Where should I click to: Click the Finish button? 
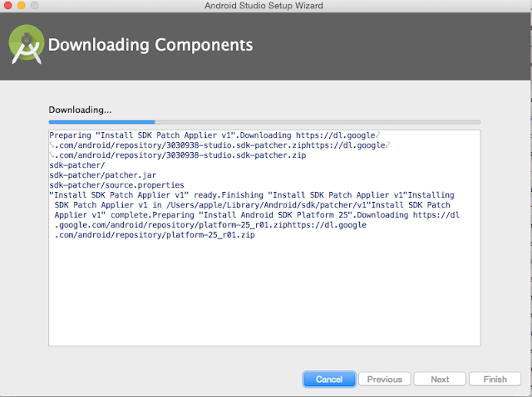(x=495, y=379)
